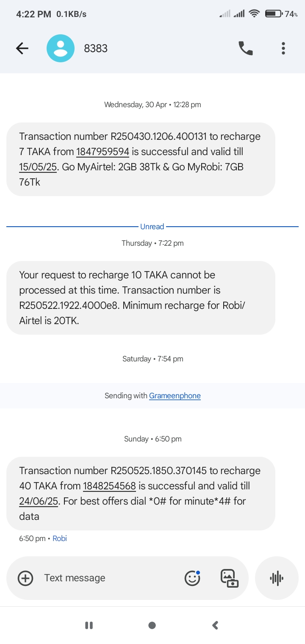Tap the date 15/05/25 link
305x644 pixels.
click(38, 167)
